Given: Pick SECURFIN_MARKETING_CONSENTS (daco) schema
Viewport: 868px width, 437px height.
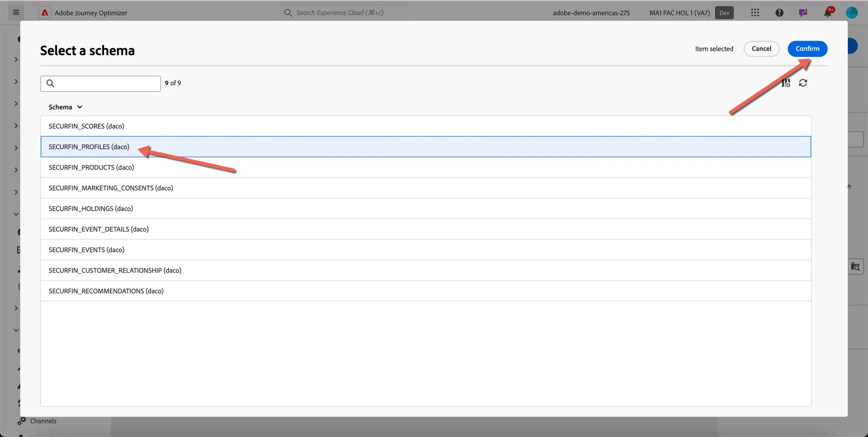Looking at the screenshot, I should pyautogui.click(x=425, y=188).
